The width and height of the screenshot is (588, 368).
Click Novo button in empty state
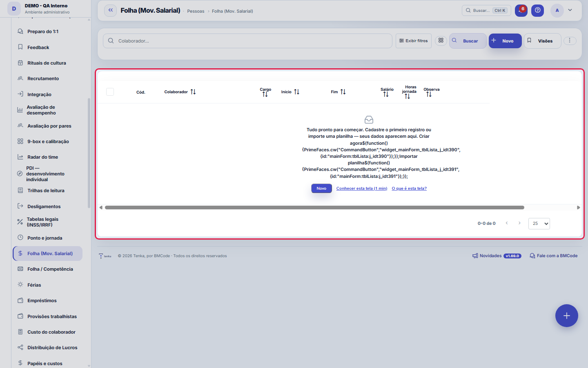click(321, 188)
